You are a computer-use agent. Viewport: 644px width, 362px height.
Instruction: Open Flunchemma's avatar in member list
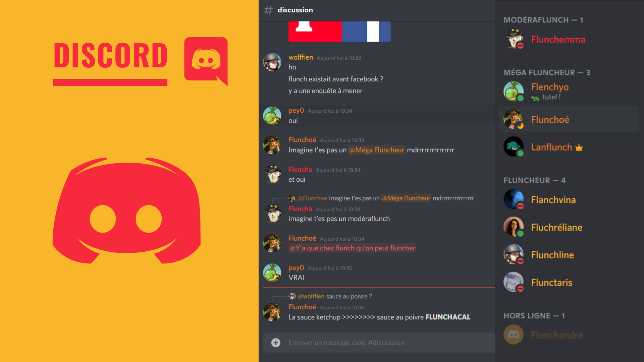514,39
